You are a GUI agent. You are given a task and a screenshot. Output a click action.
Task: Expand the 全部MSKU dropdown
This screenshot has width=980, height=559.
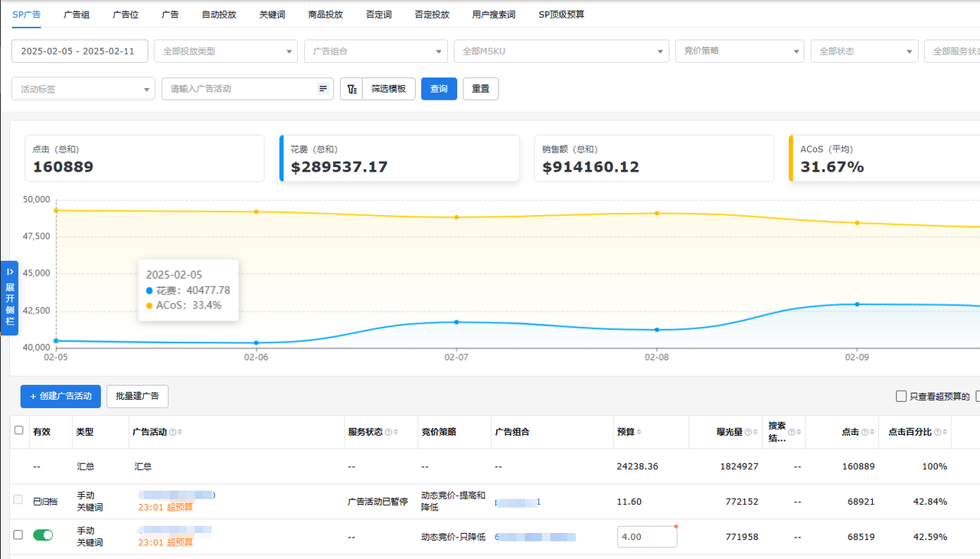pos(561,51)
